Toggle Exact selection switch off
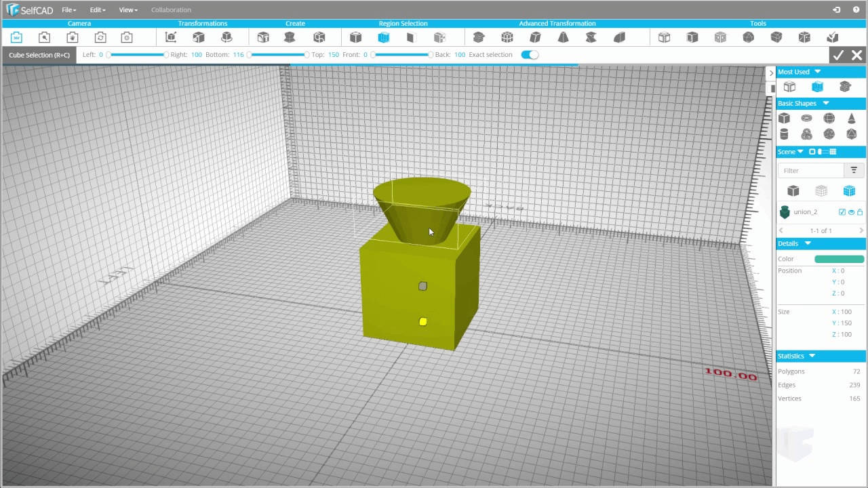This screenshot has height=488, width=868. click(x=530, y=54)
